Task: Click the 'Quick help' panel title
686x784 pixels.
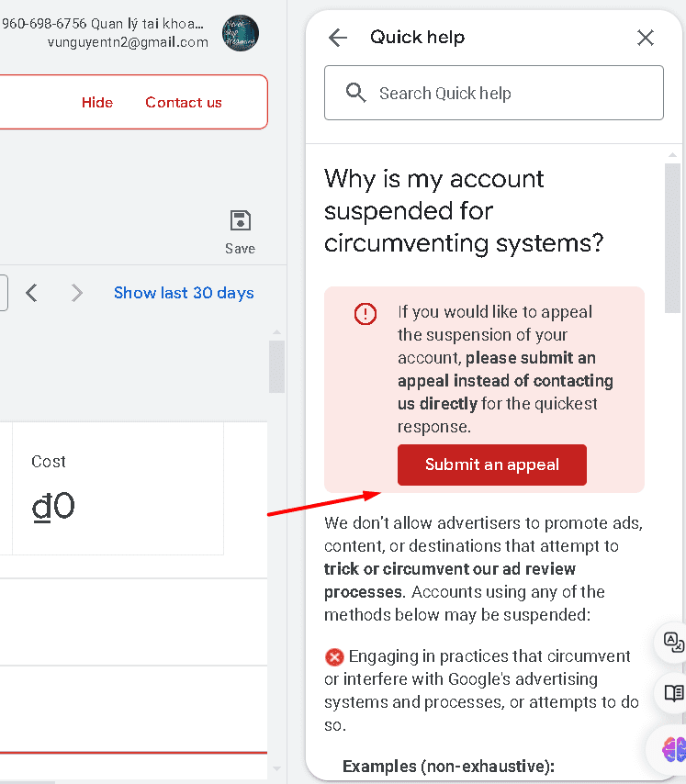Action: pyautogui.click(x=417, y=37)
